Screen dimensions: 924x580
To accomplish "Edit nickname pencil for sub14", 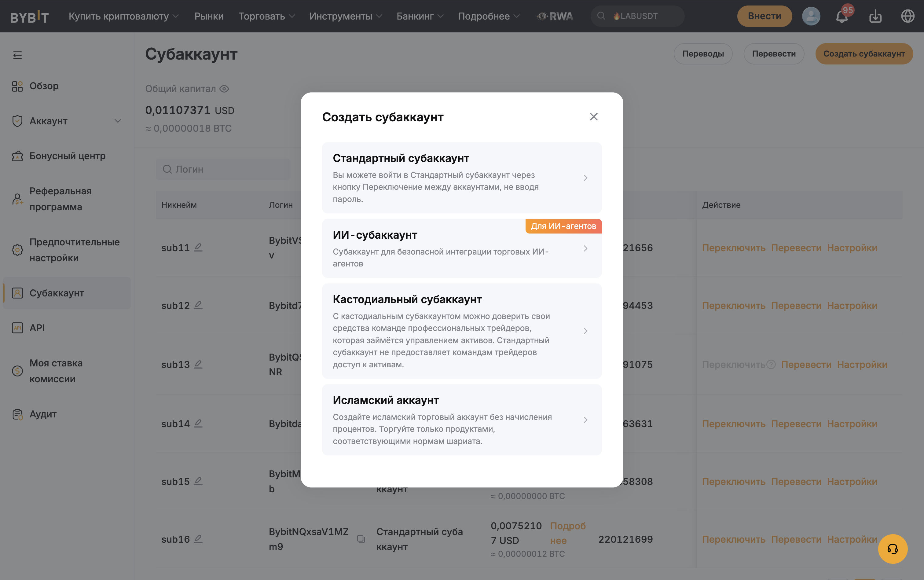I will point(198,424).
